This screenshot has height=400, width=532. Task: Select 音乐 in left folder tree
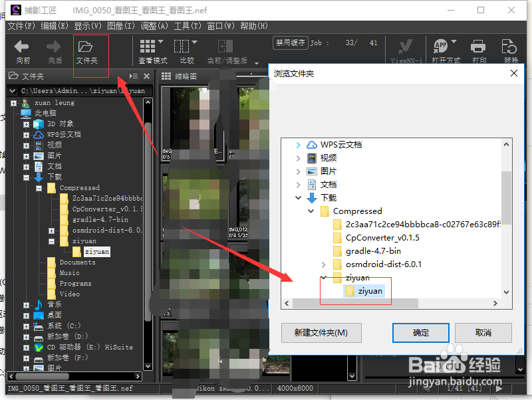[55, 304]
